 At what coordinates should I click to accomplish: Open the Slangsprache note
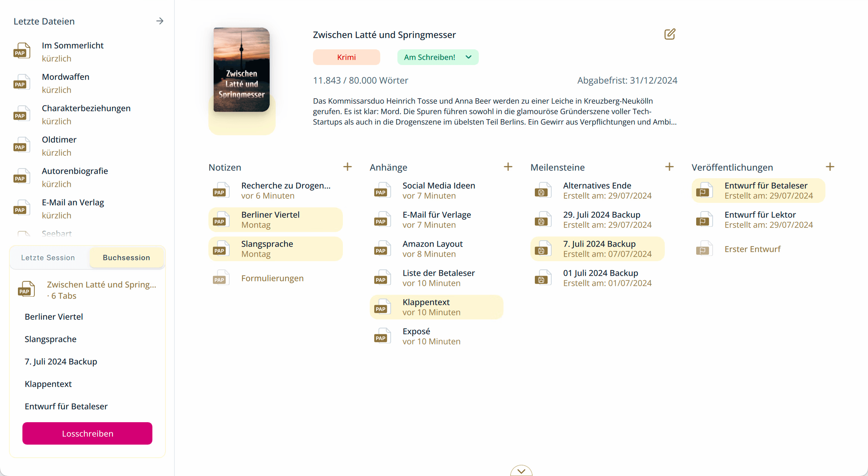pos(276,249)
